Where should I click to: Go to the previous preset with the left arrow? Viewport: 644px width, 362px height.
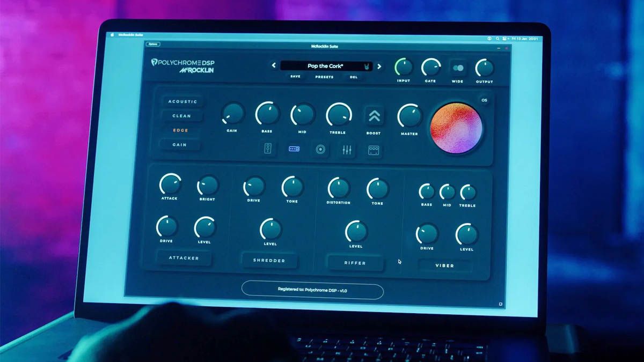click(274, 65)
